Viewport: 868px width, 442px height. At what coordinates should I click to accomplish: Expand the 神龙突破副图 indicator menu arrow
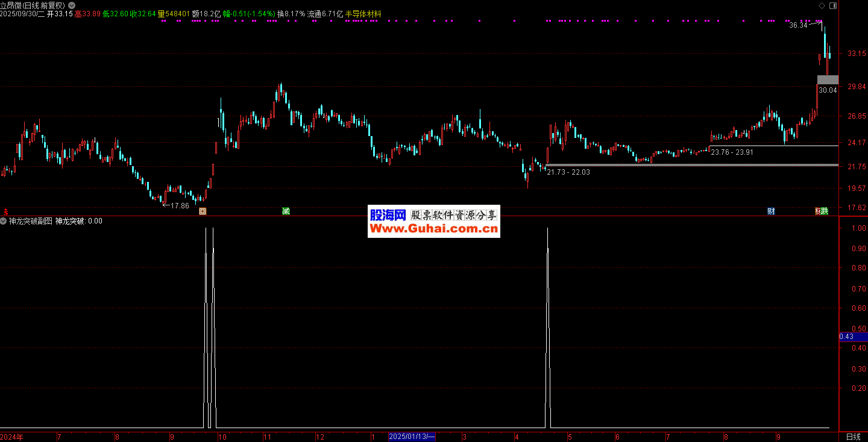coord(4,221)
